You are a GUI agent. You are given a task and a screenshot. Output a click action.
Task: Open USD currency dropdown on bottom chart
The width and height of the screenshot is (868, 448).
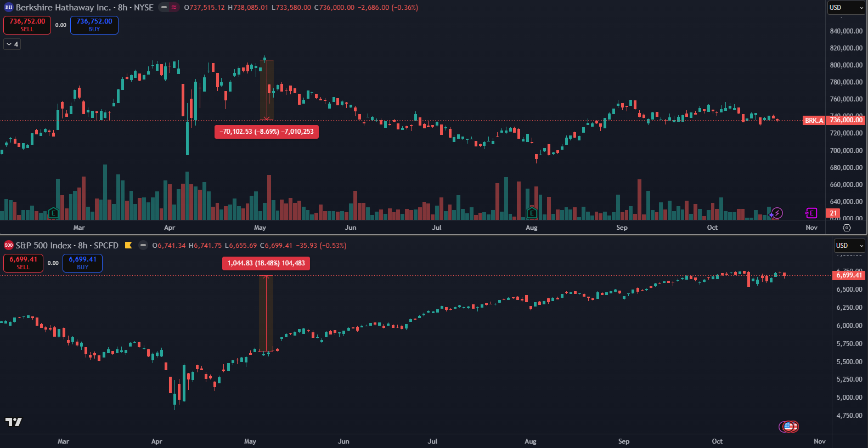(x=849, y=246)
